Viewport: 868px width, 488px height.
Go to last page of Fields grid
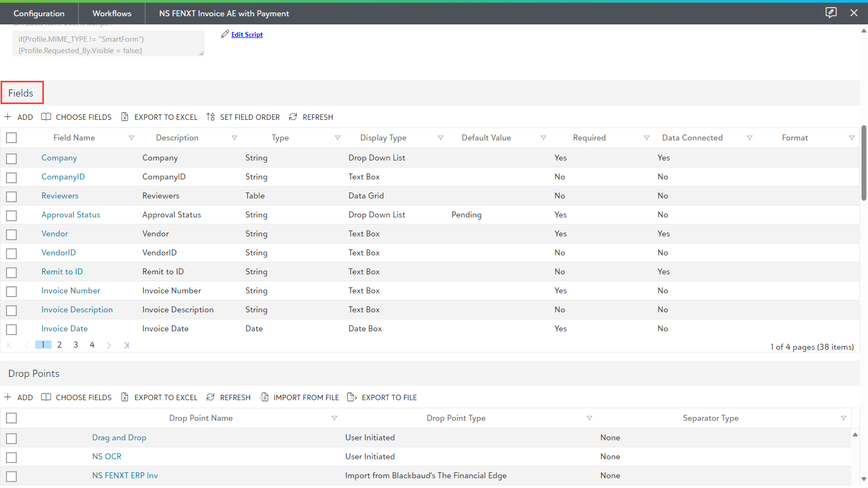pyautogui.click(x=126, y=345)
